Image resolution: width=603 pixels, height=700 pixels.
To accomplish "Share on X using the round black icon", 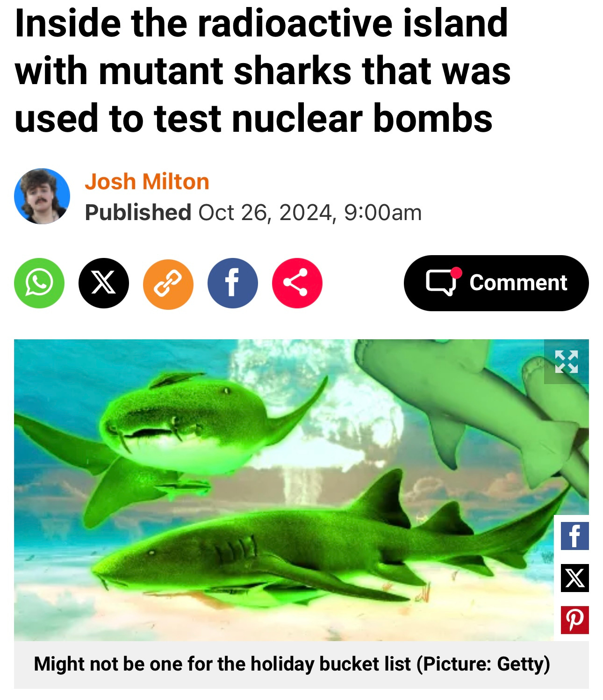I will click(x=104, y=283).
